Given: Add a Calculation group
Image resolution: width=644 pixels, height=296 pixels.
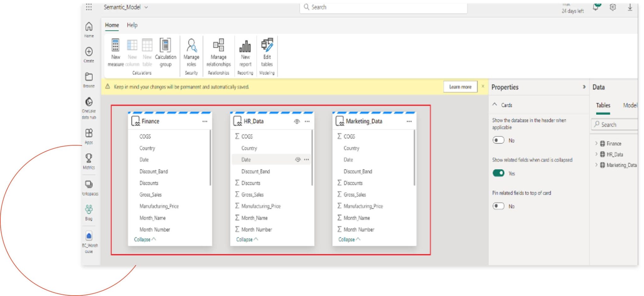Looking at the screenshot, I should [165, 53].
